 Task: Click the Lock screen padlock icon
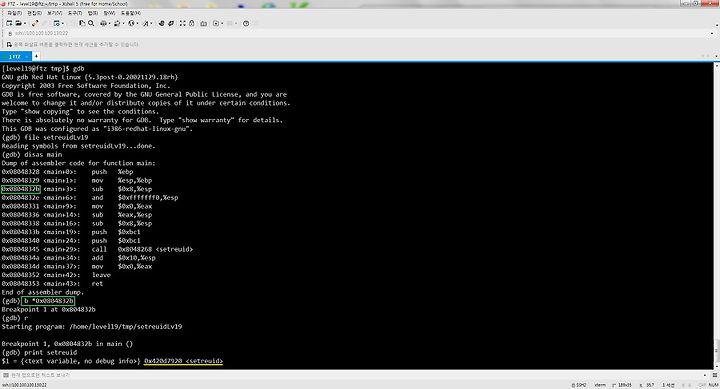[x=191, y=23]
